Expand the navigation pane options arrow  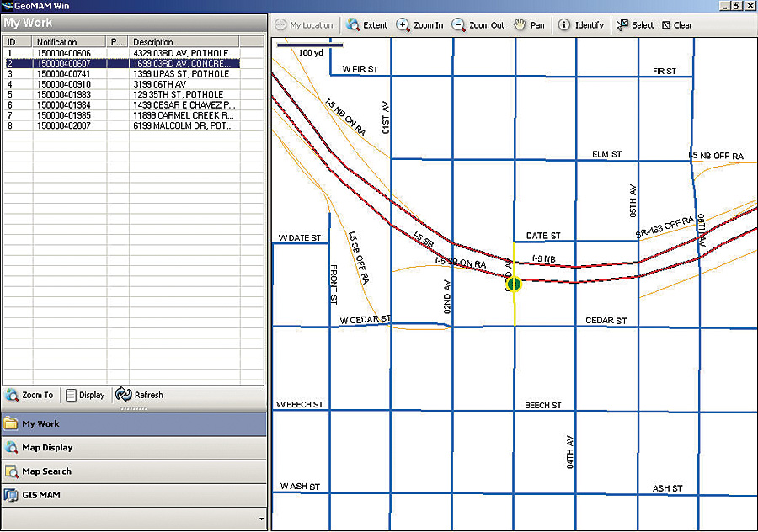pyautogui.click(x=262, y=519)
